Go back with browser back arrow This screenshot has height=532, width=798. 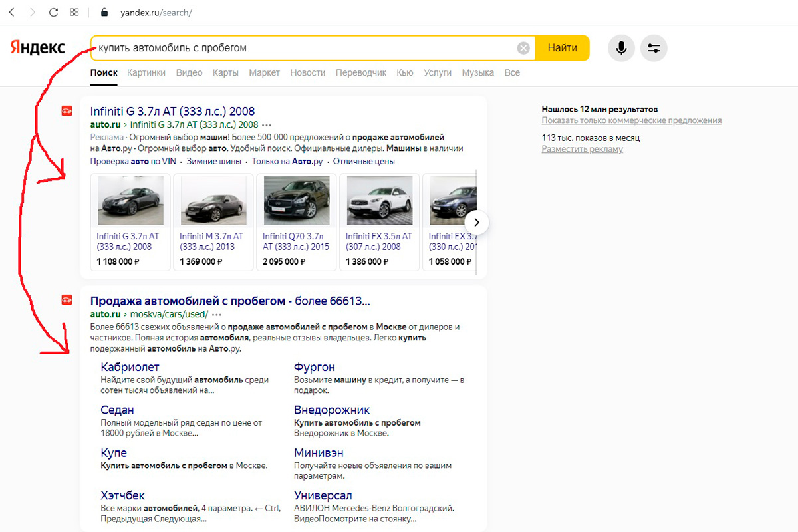tap(11, 12)
